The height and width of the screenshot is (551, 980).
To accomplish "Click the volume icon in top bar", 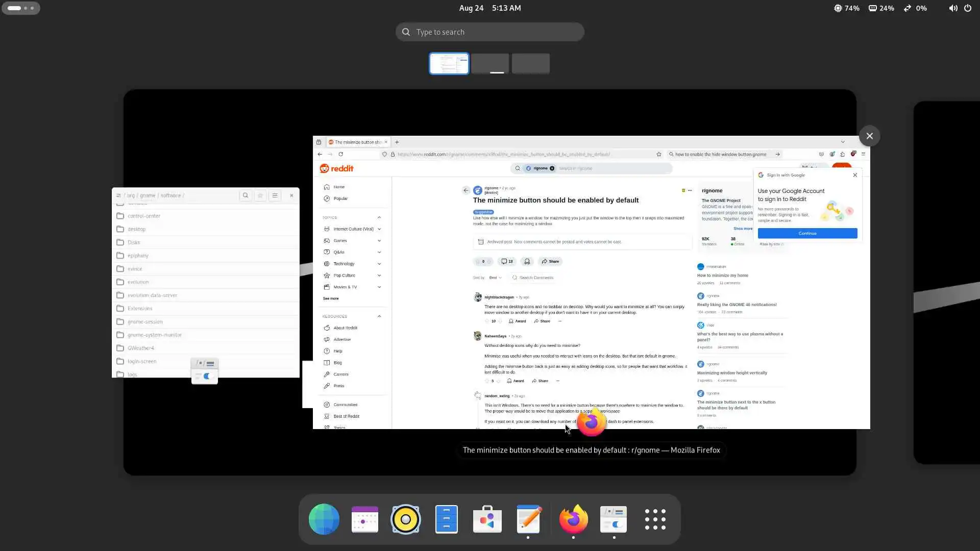I will click(x=952, y=8).
